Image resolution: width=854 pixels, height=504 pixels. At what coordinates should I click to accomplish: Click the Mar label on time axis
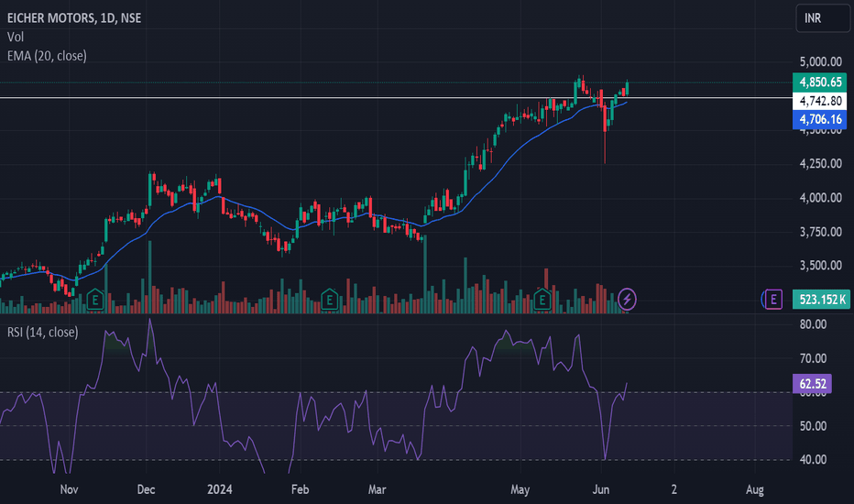point(377,489)
